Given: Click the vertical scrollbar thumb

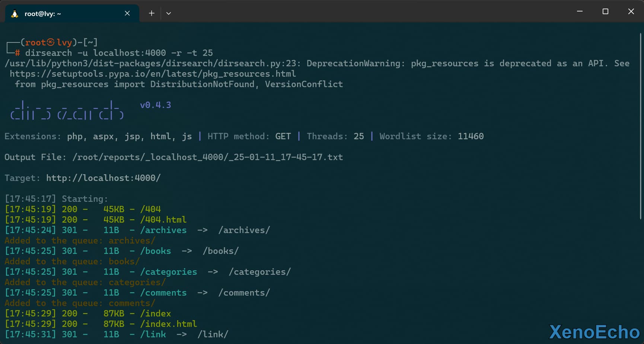Looking at the screenshot, I should coord(640,126).
